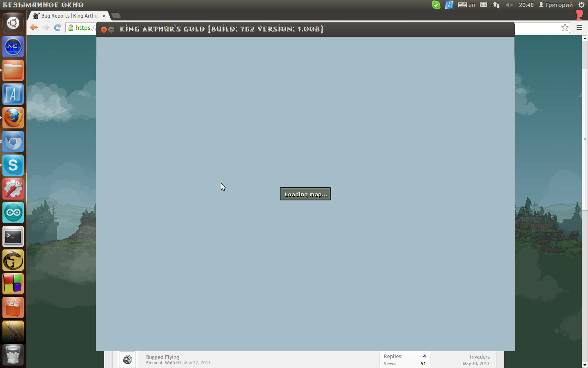Click the browser scrollbar up arrow
This screenshot has width=588, height=368.
point(585,38)
